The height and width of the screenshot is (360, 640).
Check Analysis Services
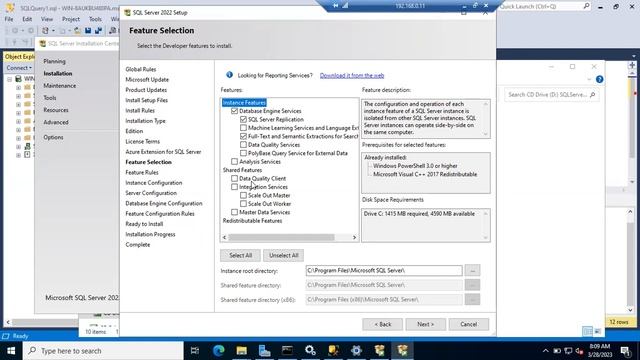[x=234, y=162]
